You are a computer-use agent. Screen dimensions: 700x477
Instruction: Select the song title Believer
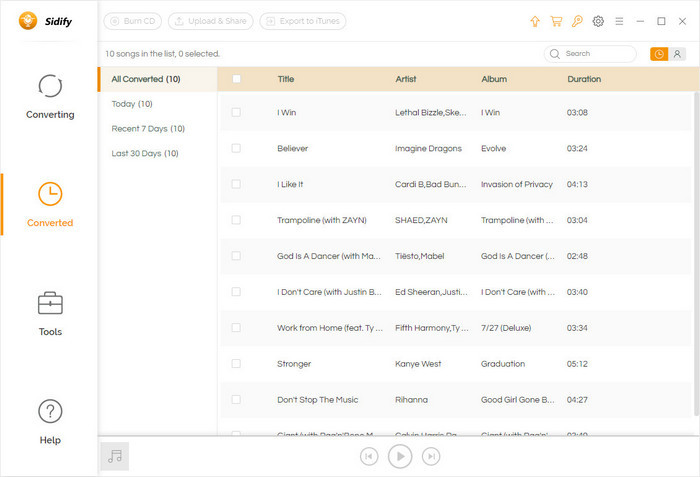tap(292, 148)
